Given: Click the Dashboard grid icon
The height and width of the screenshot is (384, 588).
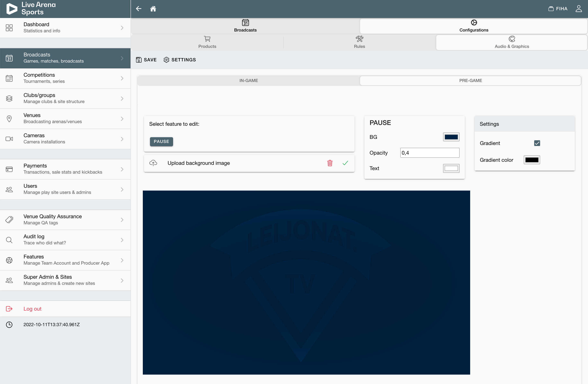Looking at the screenshot, I should (x=9, y=28).
